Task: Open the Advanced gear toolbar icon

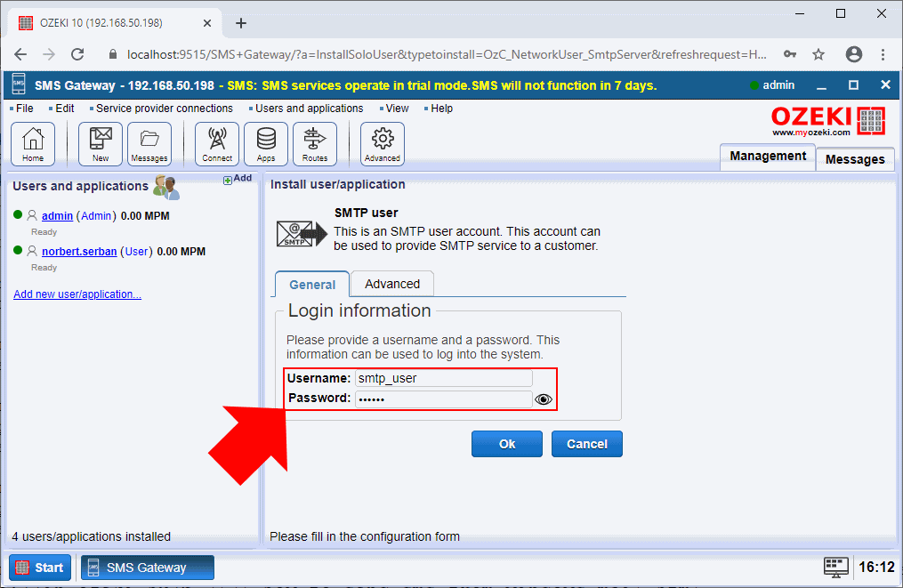Action: pyautogui.click(x=383, y=144)
